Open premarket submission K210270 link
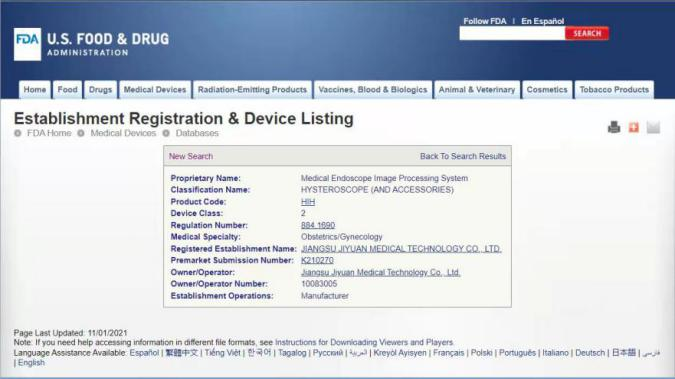Screen dimensions: 675x379 [x=317, y=261]
